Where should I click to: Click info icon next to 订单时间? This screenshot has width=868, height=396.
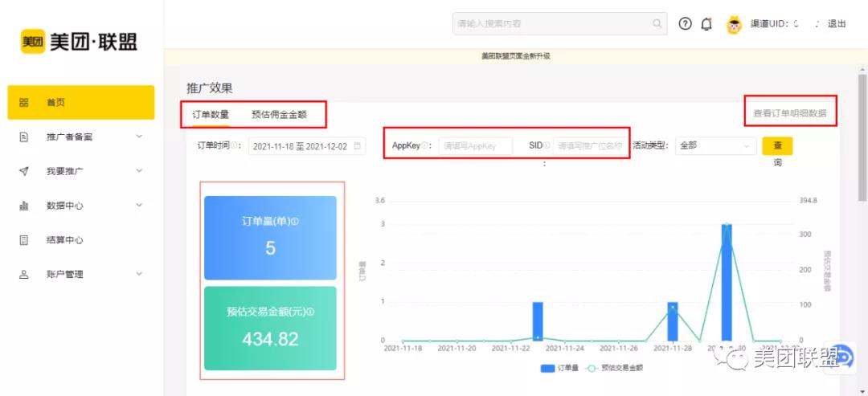click(233, 145)
